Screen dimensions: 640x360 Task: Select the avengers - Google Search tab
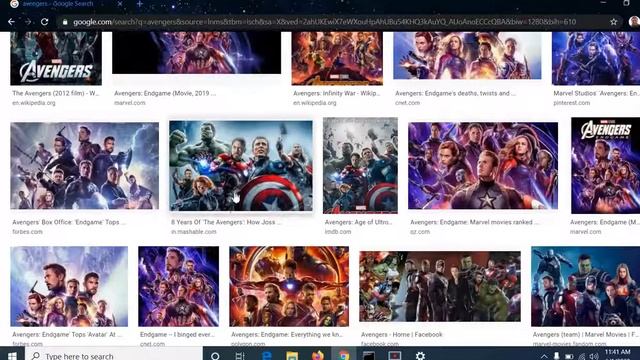coord(65,4)
